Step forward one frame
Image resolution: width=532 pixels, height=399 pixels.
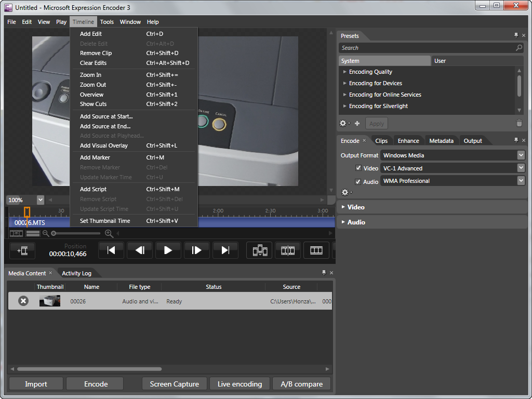197,250
